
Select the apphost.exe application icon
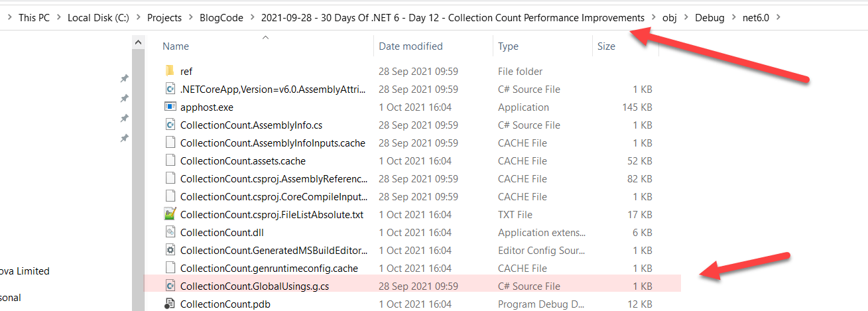tap(169, 107)
